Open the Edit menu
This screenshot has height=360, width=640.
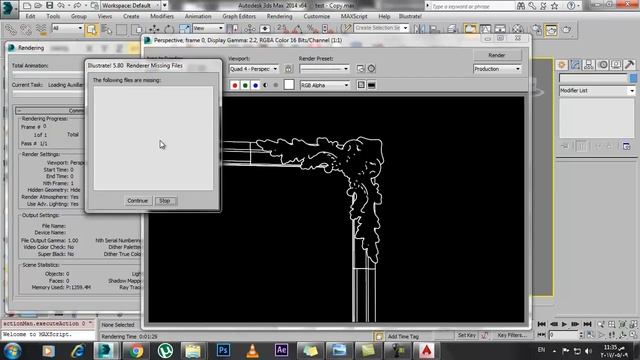tap(30, 16)
